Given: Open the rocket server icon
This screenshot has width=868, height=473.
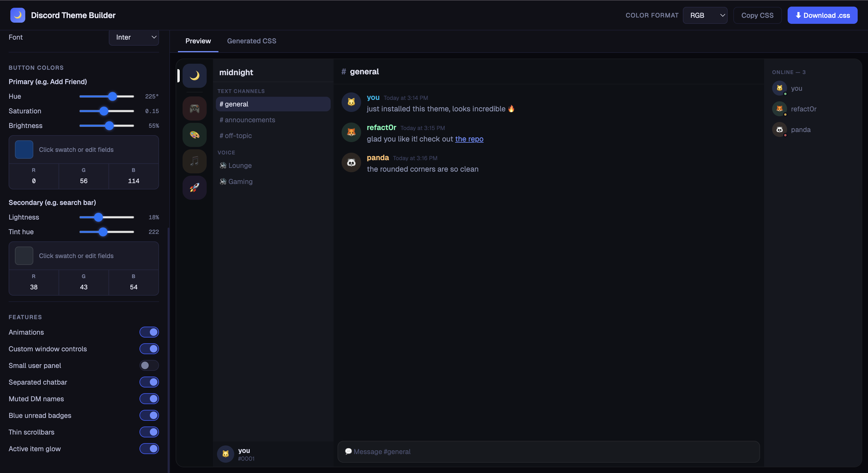Looking at the screenshot, I should [x=194, y=188].
